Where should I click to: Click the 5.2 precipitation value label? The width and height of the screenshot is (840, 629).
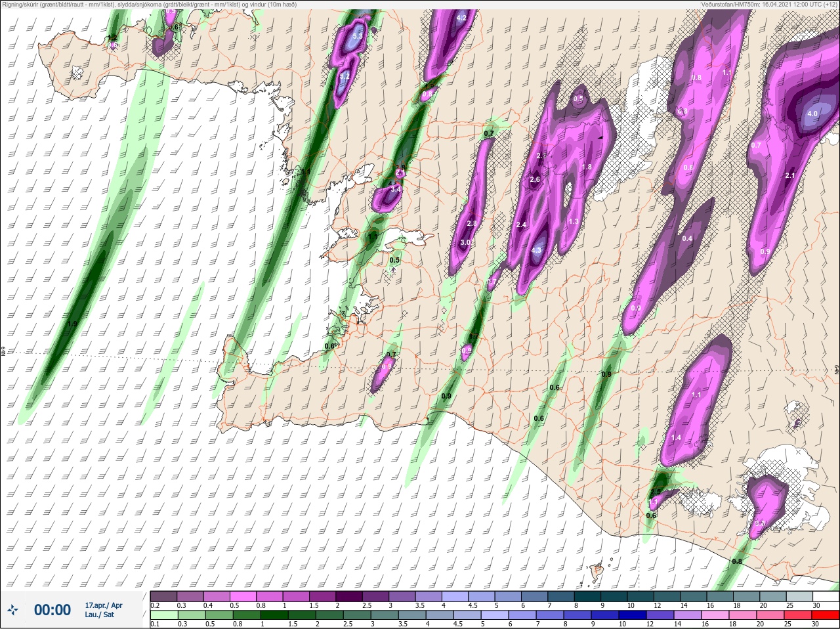(345, 77)
